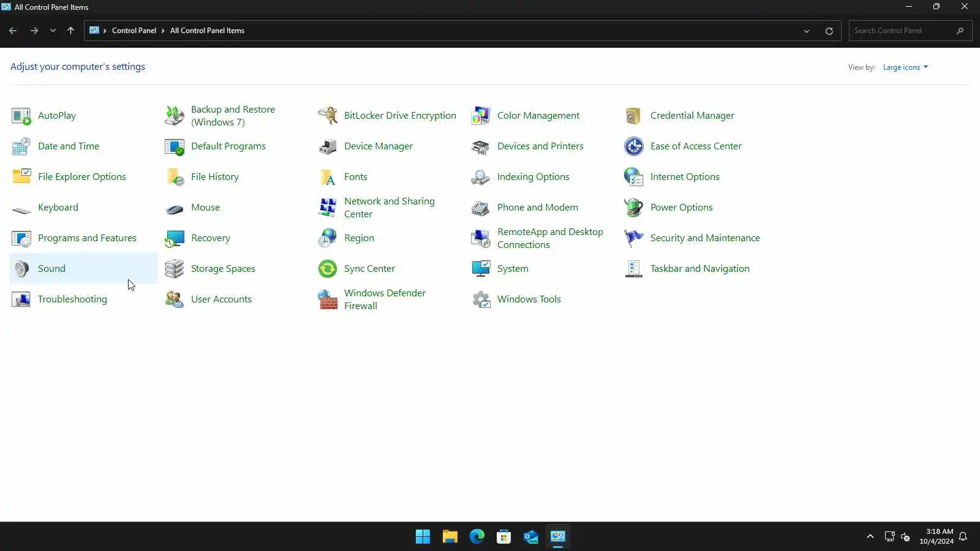Click the address bar computer icon
The image size is (980, 551).
coord(94,31)
